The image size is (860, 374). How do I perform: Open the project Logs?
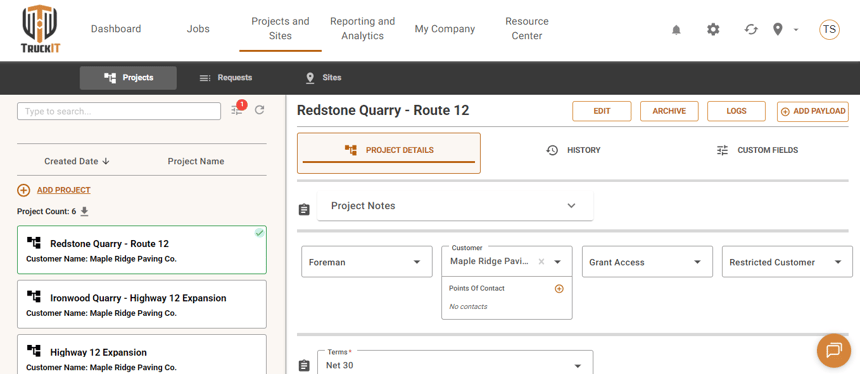(x=736, y=111)
